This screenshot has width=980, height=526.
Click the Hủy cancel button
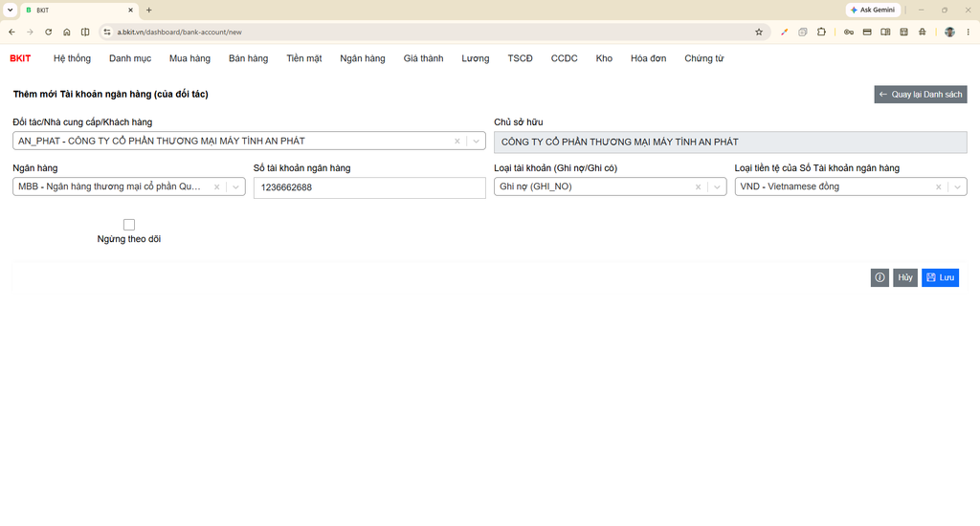pyautogui.click(x=905, y=277)
